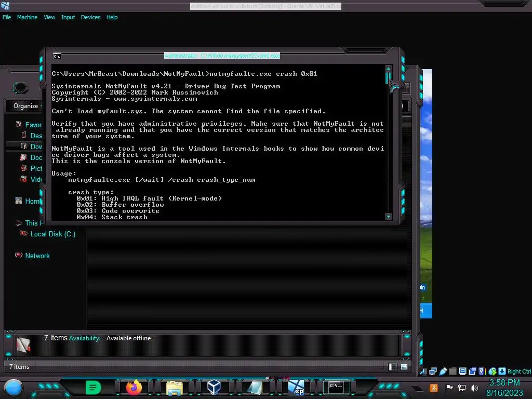This screenshot has width=532, height=399.
Task: Switch Explorer to large icons view
Action: (404, 367)
